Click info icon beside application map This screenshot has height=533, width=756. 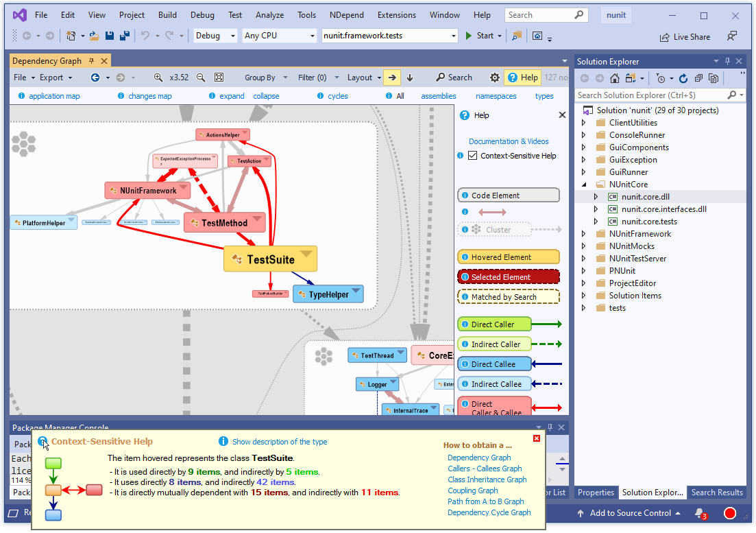click(x=22, y=96)
